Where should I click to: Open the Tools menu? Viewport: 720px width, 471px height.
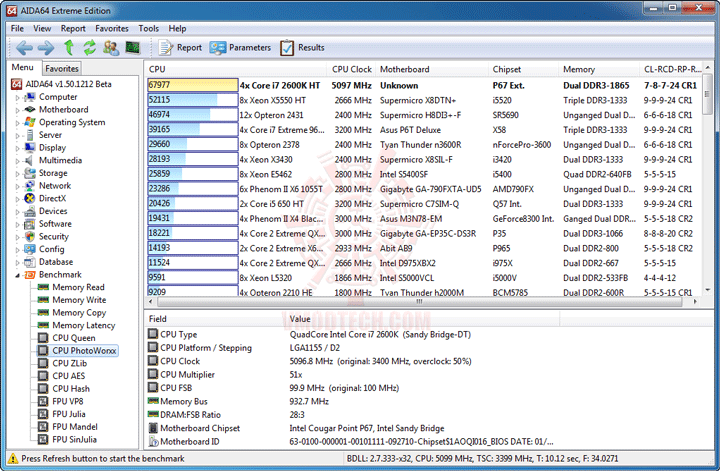[x=148, y=29]
